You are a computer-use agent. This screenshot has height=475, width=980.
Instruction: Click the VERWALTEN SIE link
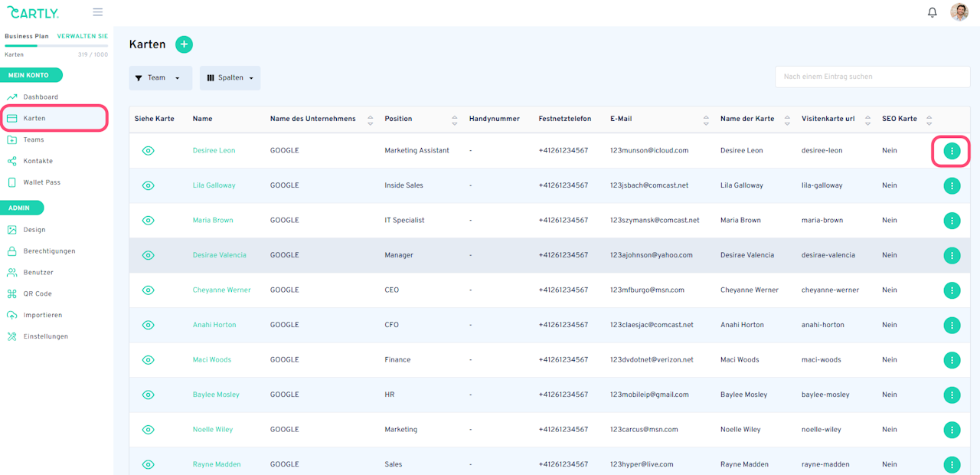click(83, 36)
